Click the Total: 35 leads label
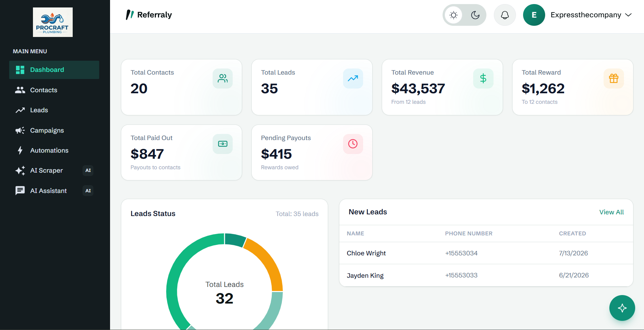Viewport: 644px width, 330px height. coord(297,214)
